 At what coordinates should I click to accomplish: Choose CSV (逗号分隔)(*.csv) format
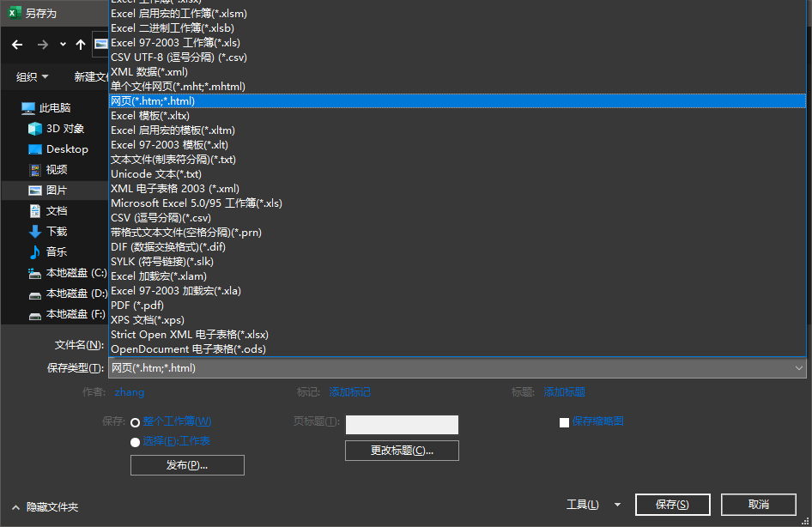click(x=458, y=217)
